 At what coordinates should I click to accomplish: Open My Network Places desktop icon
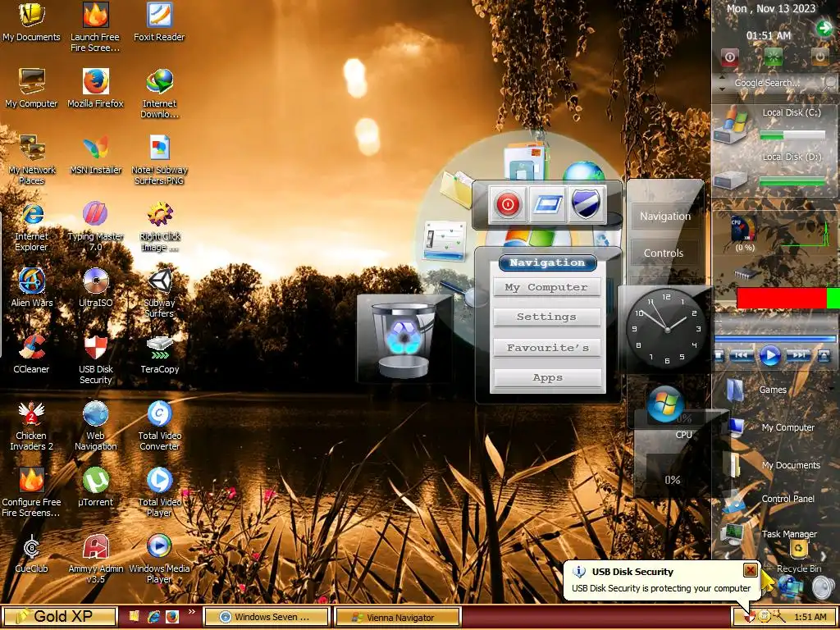pos(31,160)
